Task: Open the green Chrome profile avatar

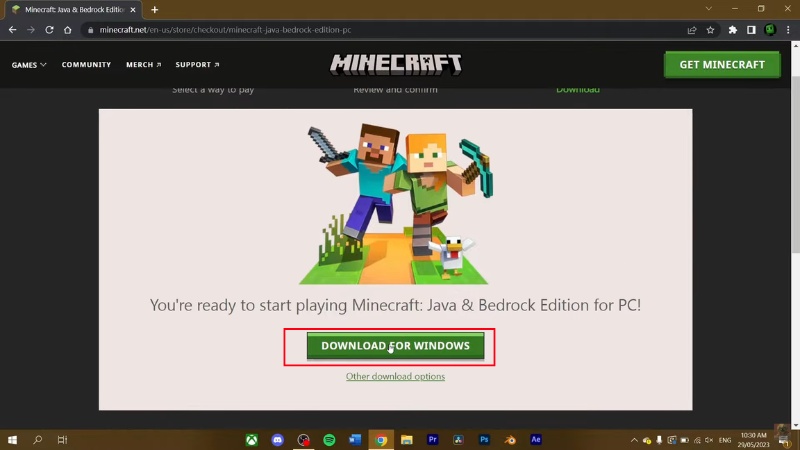Action: (x=770, y=30)
